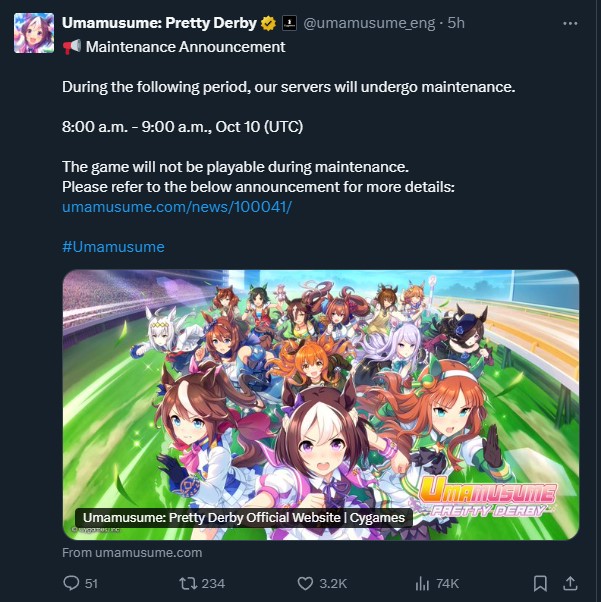Open the @umamusume_eng handle link
Image resolution: width=601 pixels, height=602 pixels.
point(369,23)
